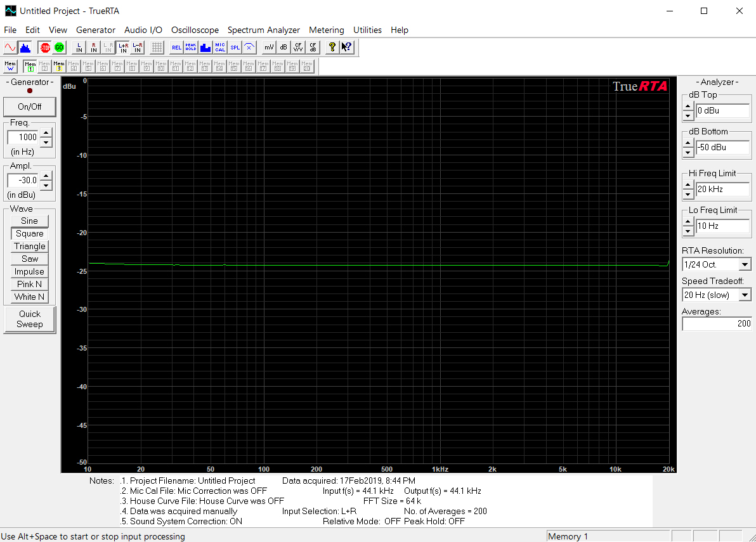Increase generator amplitude with the up arrow

(x=46, y=176)
